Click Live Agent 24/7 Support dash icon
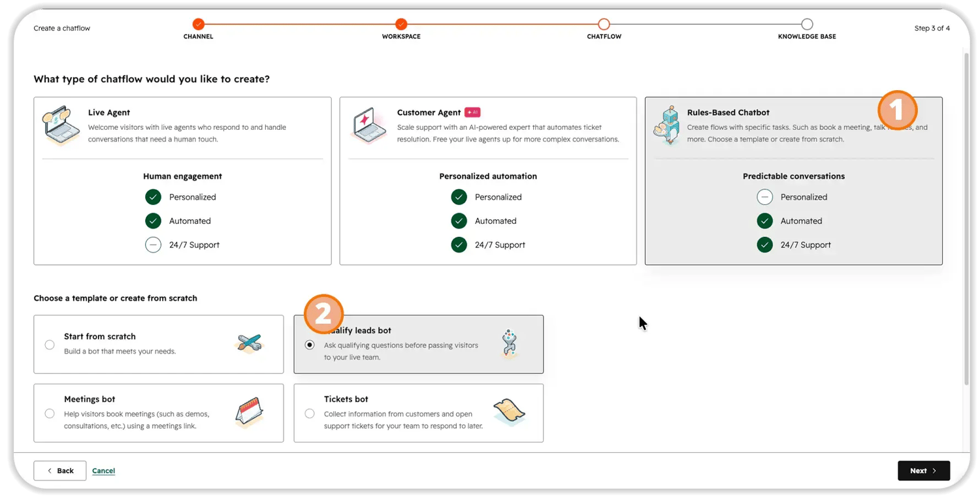This screenshot has height=498, width=980. click(153, 245)
